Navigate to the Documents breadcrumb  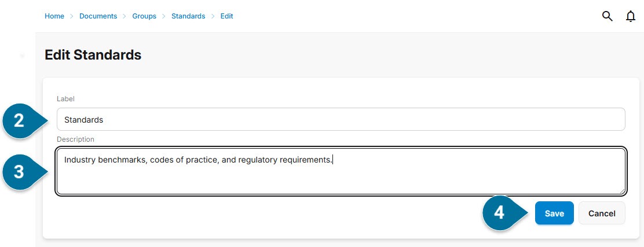click(98, 16)
